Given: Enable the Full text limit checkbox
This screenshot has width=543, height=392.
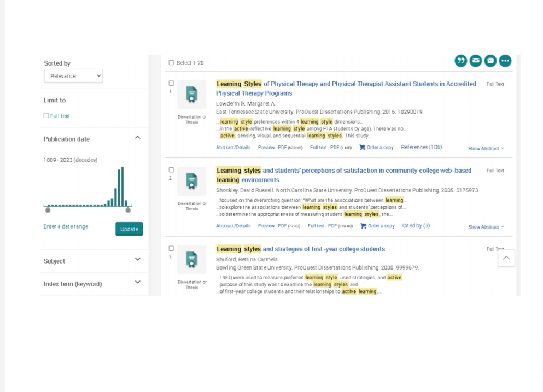Looking at the screenshot, I should [46, 116].
